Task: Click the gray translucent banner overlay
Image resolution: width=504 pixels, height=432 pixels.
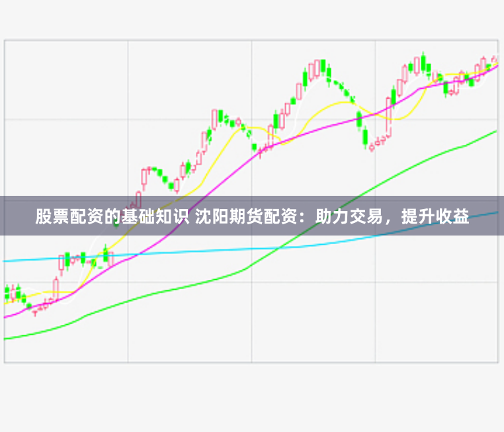Action: [x=252, y=216]
